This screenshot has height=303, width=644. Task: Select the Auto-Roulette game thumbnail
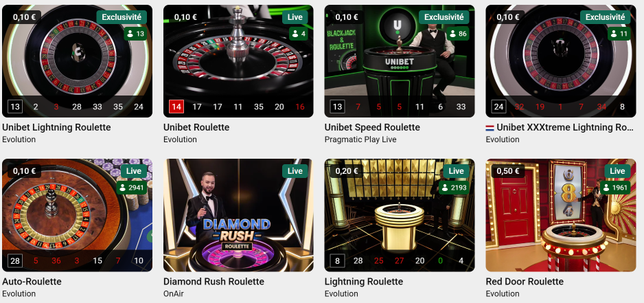77,215
